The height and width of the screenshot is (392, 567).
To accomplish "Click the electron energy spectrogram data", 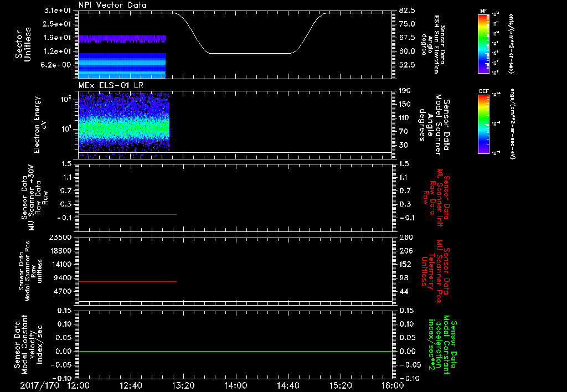I will [x=123, y=127].
